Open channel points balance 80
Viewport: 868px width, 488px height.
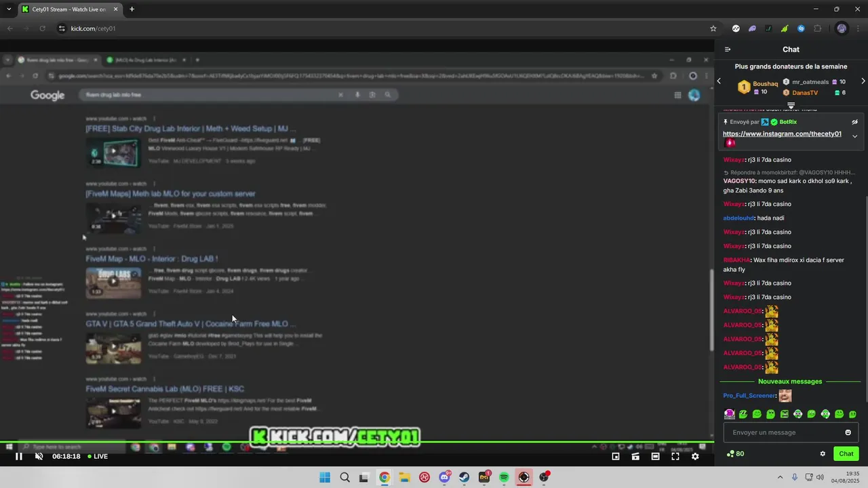coord(735,454)
